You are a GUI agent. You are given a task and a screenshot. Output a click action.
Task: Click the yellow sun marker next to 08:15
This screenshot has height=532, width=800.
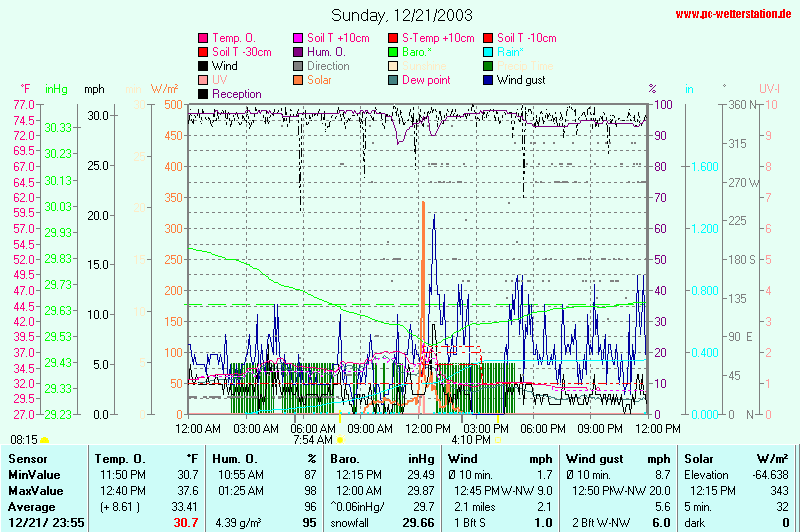pos(45,439)
